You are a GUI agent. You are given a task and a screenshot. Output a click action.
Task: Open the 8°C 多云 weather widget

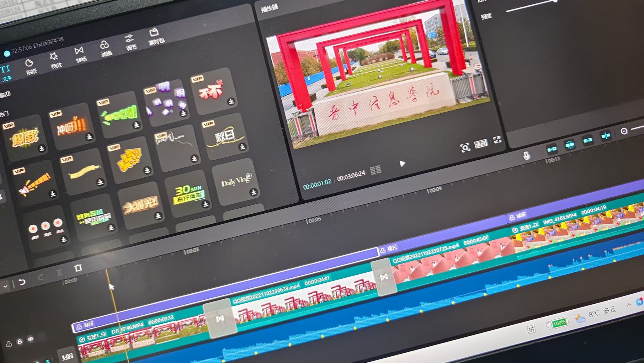(x=595, y=314)
